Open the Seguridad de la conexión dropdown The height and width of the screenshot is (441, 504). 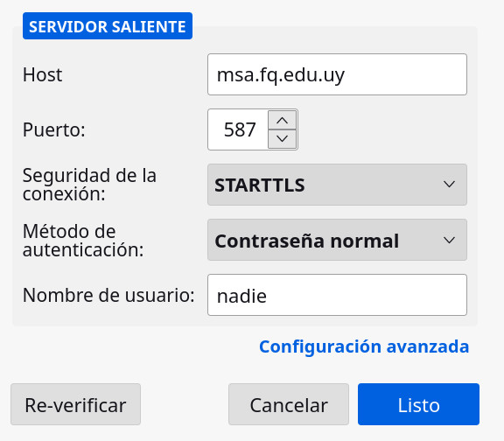pos(337,185)
